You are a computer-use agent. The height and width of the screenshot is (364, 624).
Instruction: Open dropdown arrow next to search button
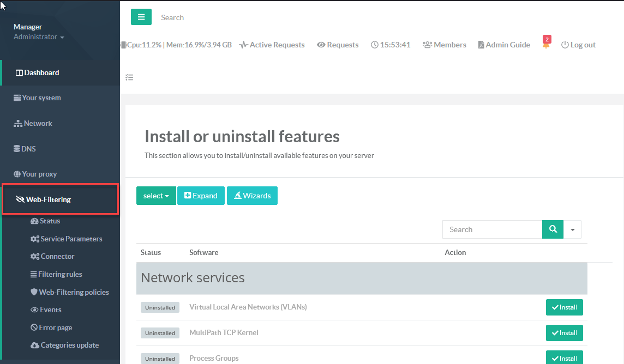pos(572,229)
